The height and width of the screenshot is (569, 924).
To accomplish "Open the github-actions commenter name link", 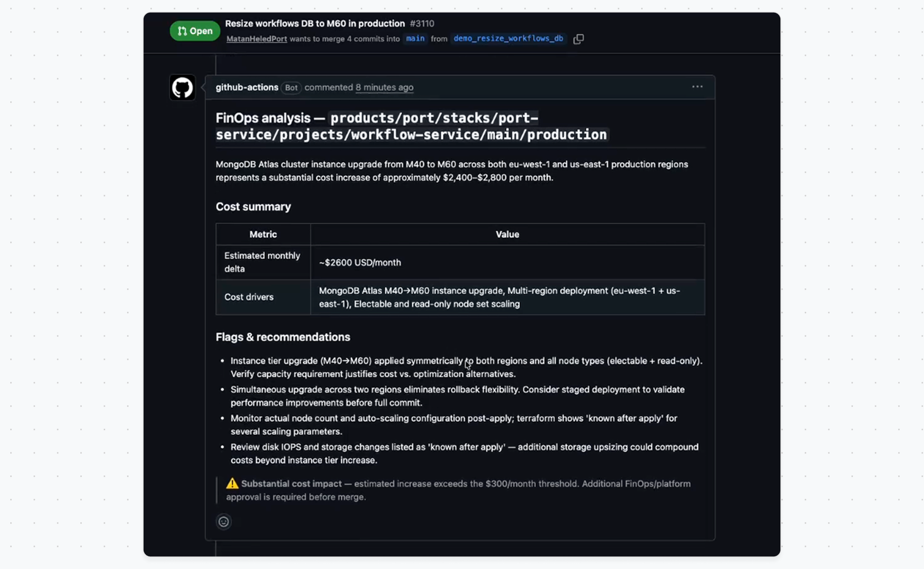I will (247, 87).
